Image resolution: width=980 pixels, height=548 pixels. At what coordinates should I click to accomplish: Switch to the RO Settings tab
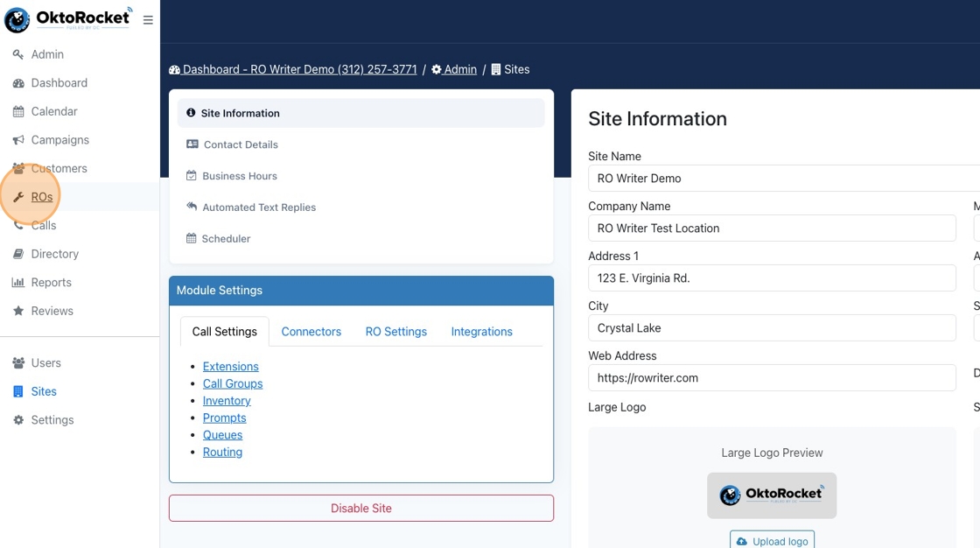tap(395, 332)
